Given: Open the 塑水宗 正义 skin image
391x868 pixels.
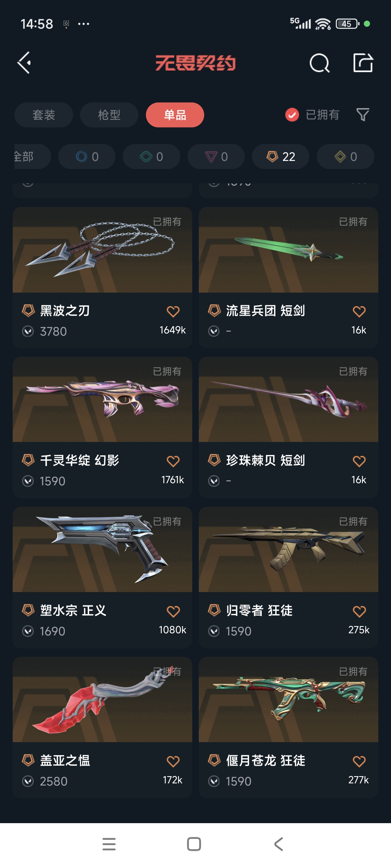Looking at the screenshot, I should pyautogui.click(x=102, y=549).
